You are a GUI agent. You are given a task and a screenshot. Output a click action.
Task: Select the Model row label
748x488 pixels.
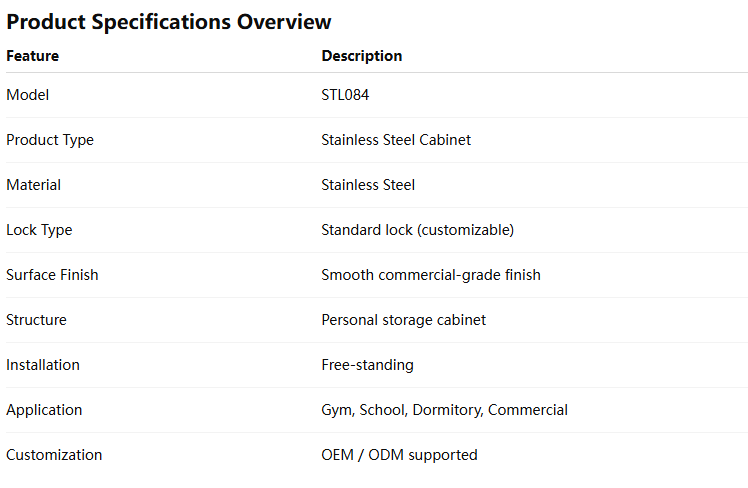click(27, 95)
